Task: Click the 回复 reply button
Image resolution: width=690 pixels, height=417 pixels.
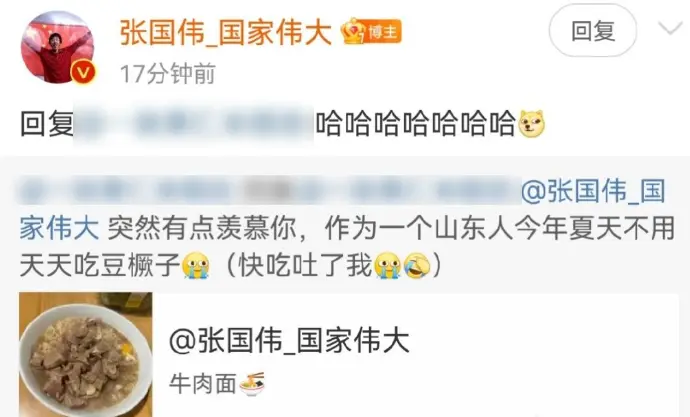Action: click(x=592, y=31)
